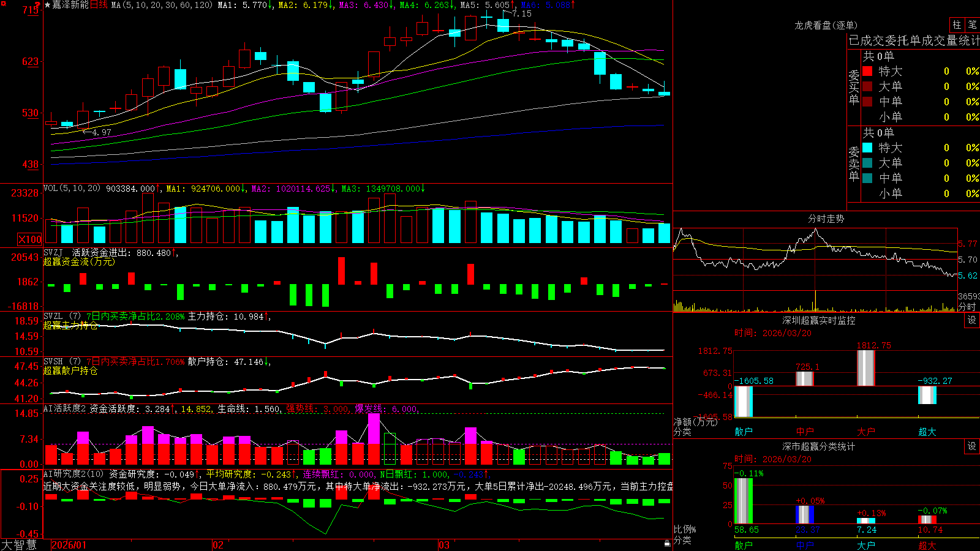Switch order view to 柱 mode
Viewport: 980px width, 551px height.
[957, 24]
